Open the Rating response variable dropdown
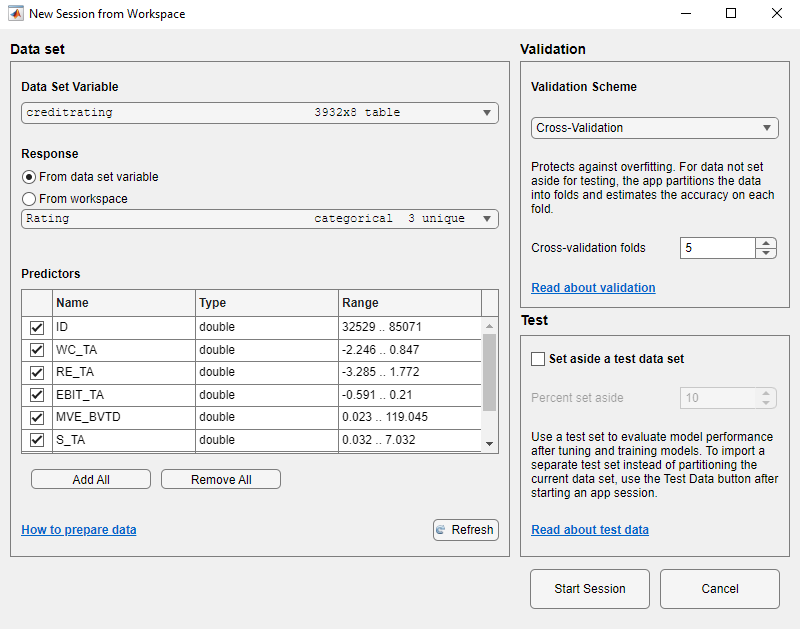 (487, 218)
